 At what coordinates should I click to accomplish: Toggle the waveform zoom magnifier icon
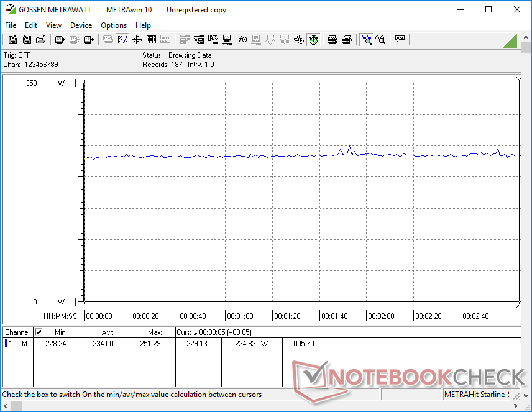click(367, 40)
